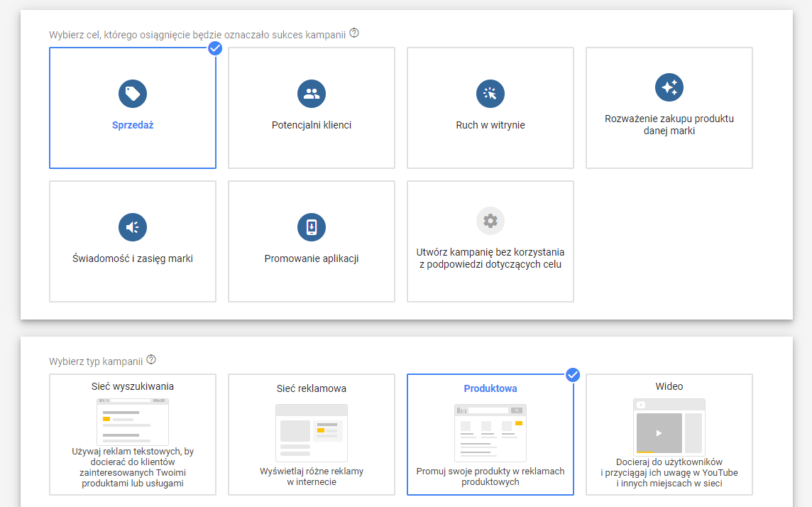This screenshot has width=812, height=507.
Task: Click the Rozważenie zakupu produktu danej marki label
Action: [669, 125]
